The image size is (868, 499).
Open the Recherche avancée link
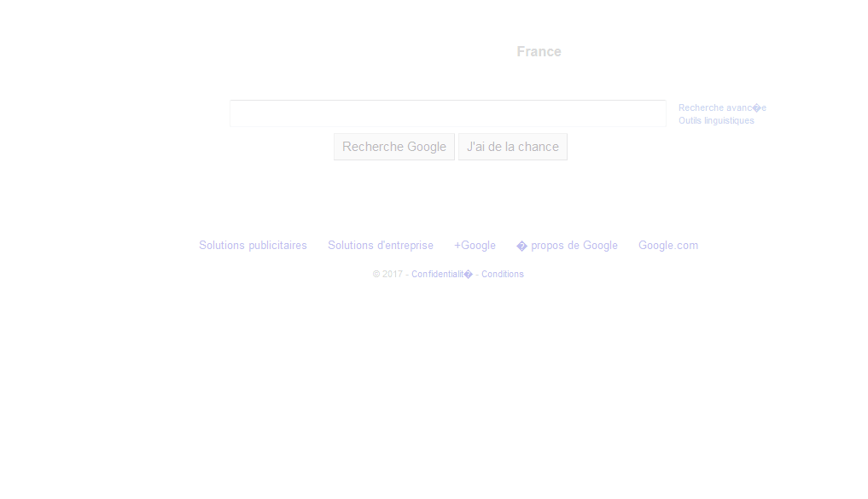pos(722,107)
